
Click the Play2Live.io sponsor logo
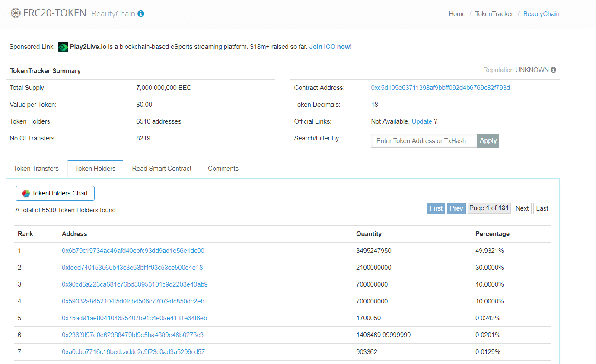click(63, 47)
